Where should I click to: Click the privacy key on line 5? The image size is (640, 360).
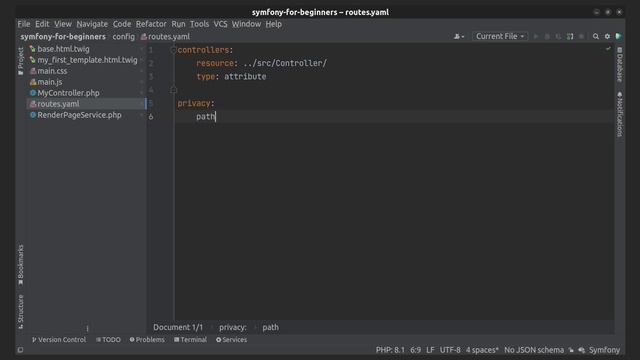[x=193, y=103]
